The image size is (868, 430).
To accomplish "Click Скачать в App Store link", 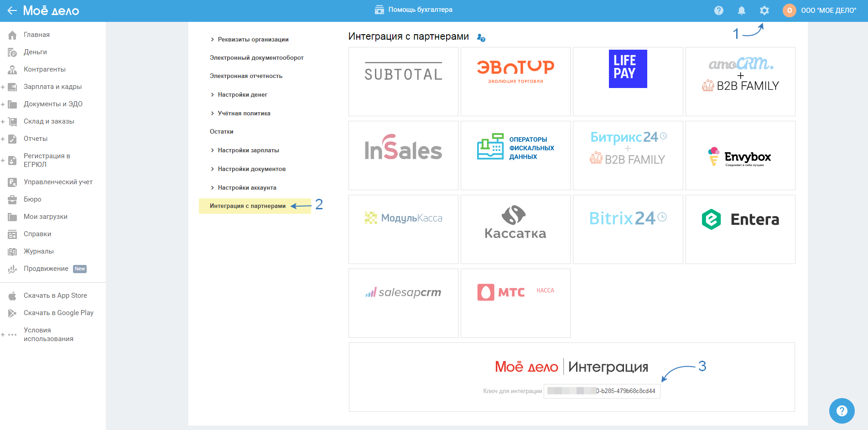I will pyautogui.click(x=55, y=295).
